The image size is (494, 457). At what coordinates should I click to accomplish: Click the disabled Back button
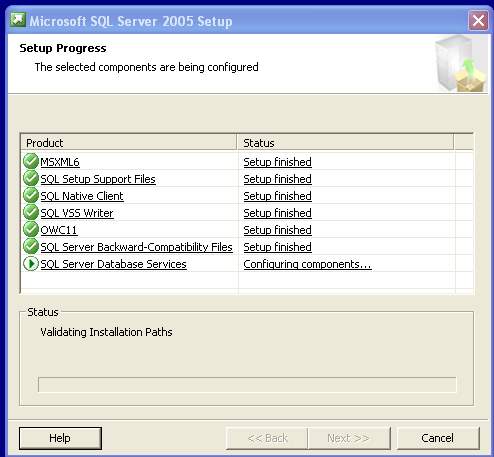pyautogui.click(x=267, y=438)
